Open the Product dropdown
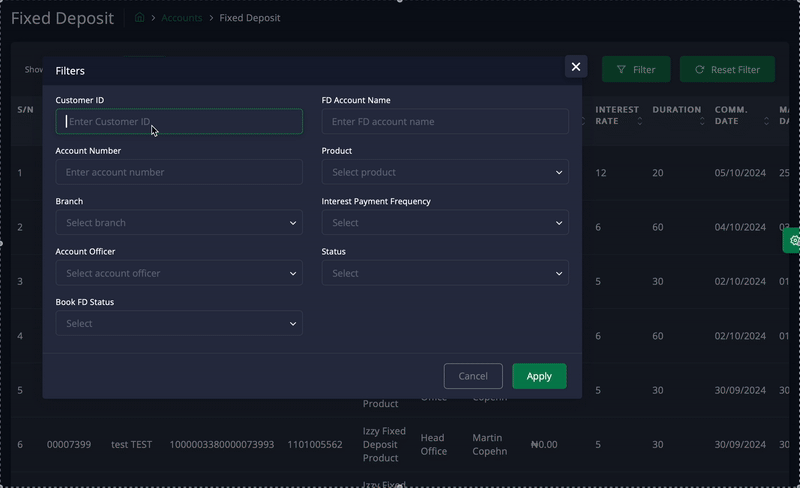 pyautogui.click(x=445, y=172)
